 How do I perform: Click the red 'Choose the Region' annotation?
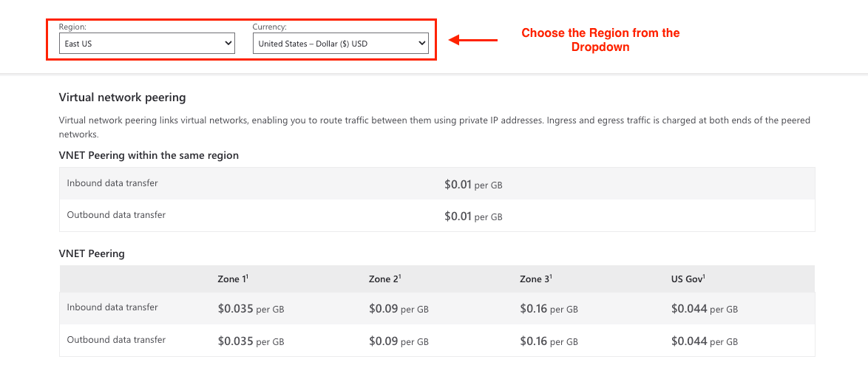coord(600,40)
